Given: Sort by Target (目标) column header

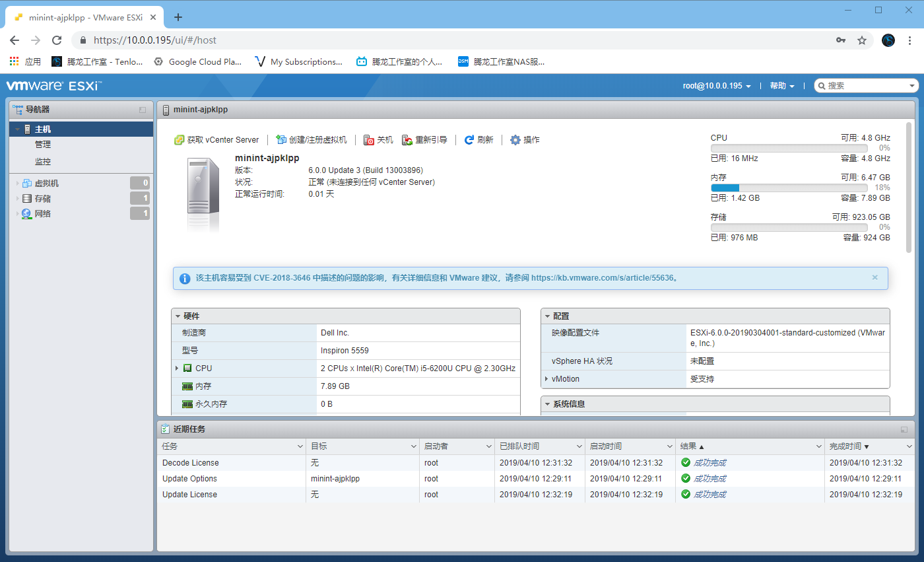Looking at the screenshot, I should click(362, 447).
